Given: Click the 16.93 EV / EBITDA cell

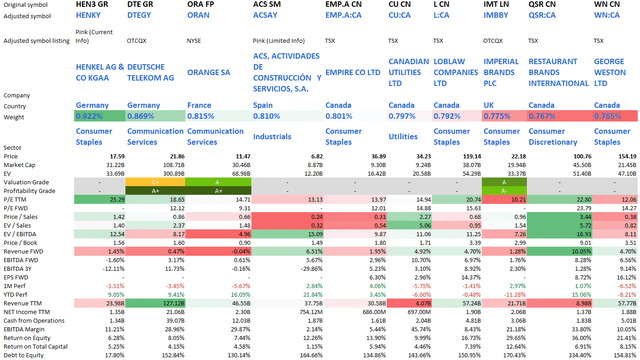Looking at the screenshot, I should [x=560, y=234].
